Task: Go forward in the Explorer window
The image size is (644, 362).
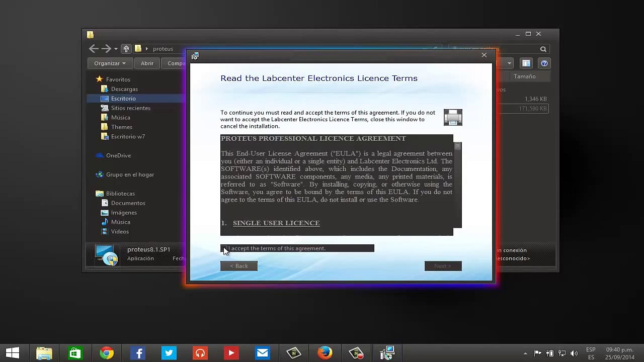Action: coord(106,49)
